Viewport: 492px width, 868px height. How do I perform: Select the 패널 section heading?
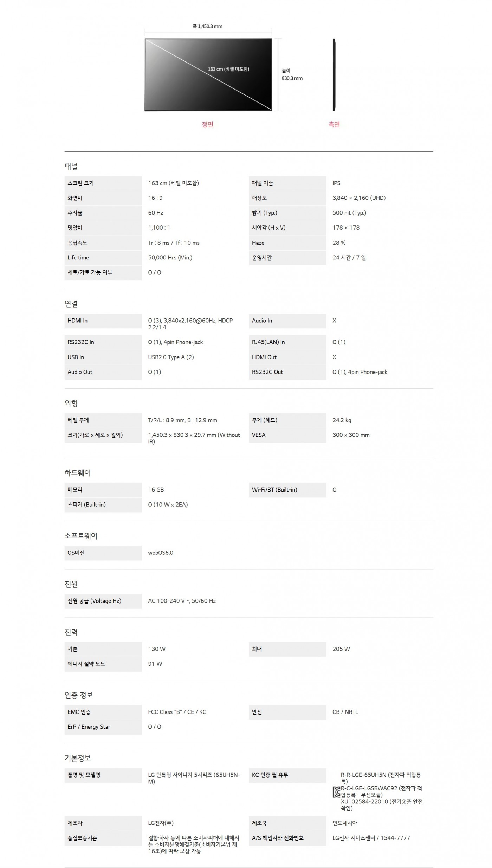[71, 166]
